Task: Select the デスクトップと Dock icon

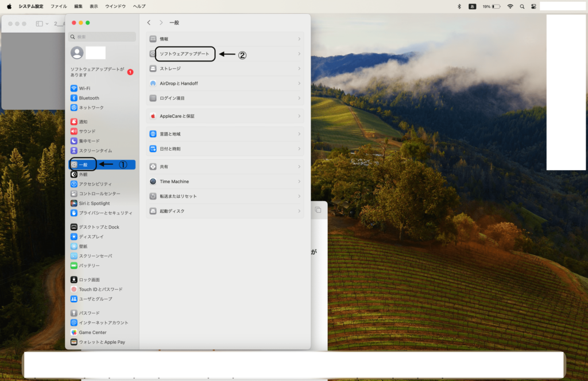Action: [x=74, y=227]
